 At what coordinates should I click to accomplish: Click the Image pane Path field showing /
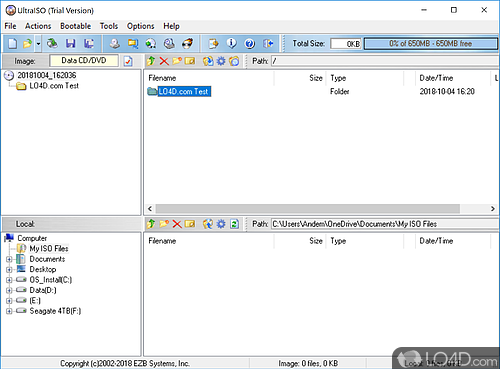click(x=385, y=61)
